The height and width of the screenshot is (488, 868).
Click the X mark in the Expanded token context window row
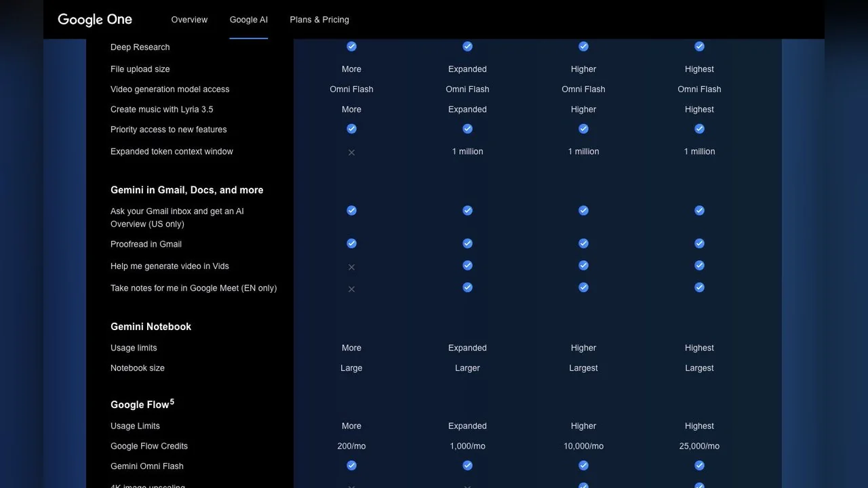(x=351, y=152)
